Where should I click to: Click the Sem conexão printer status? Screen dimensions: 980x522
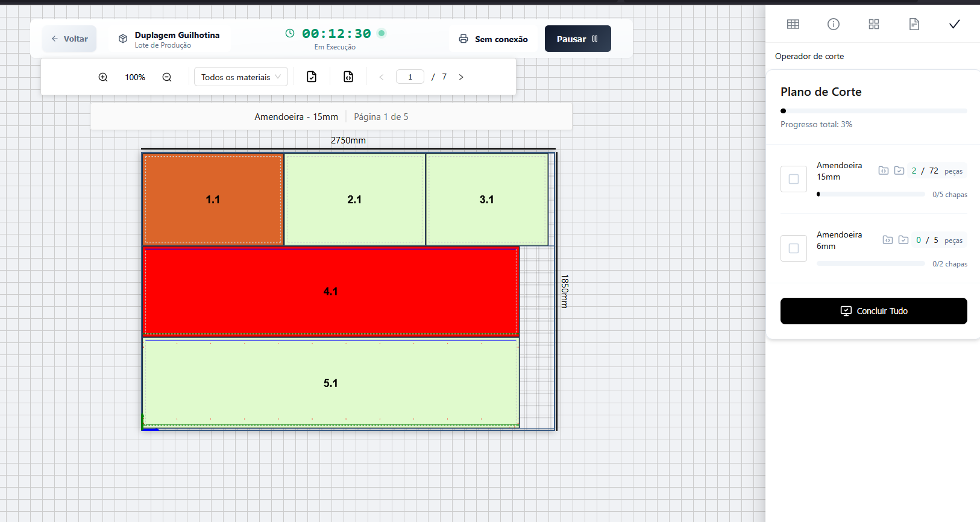[x=493, y=39]
